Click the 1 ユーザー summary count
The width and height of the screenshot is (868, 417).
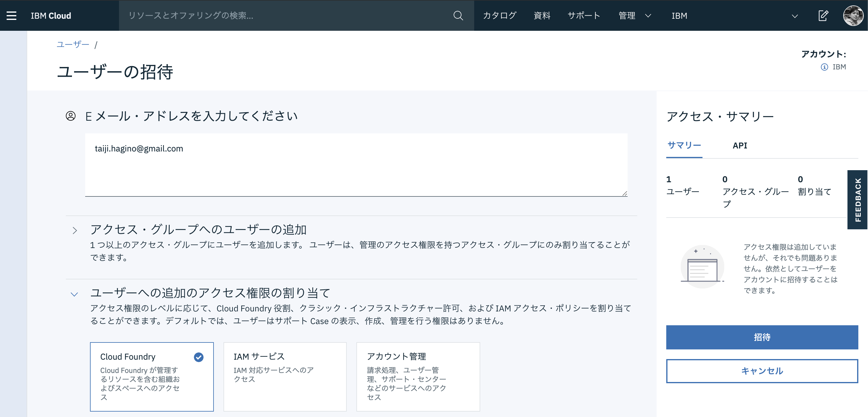(x=683, y=186)
